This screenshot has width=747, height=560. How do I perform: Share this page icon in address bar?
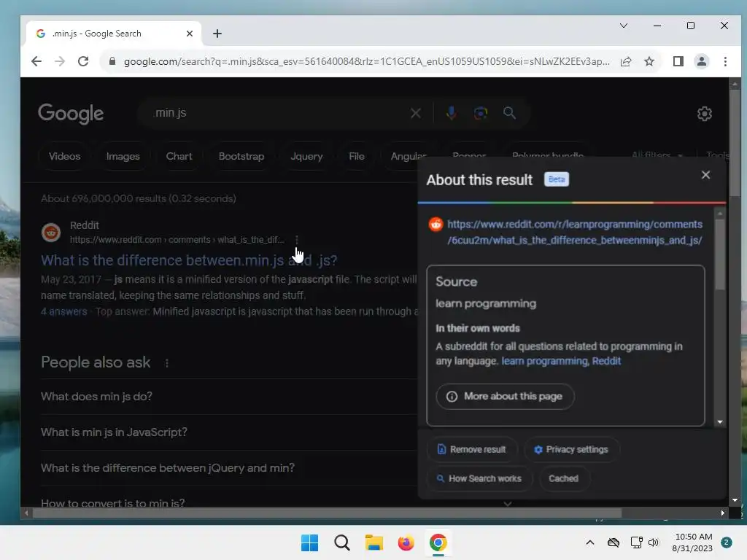(x=626, y=61)
